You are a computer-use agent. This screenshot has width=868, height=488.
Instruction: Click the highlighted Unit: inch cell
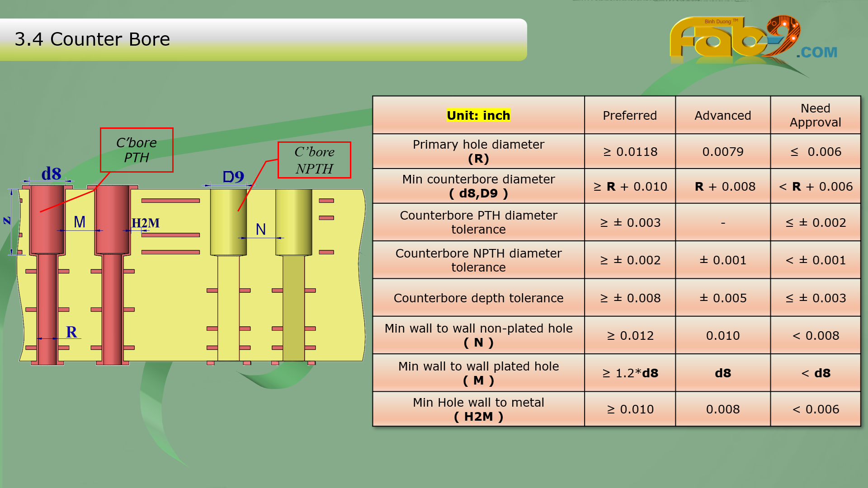pos(478,115)
